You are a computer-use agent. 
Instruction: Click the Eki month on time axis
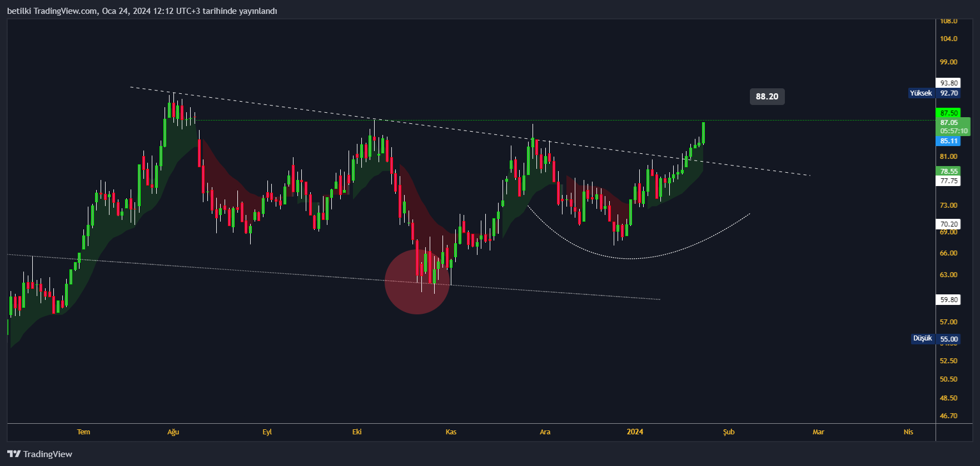click(x=357, y=432)
